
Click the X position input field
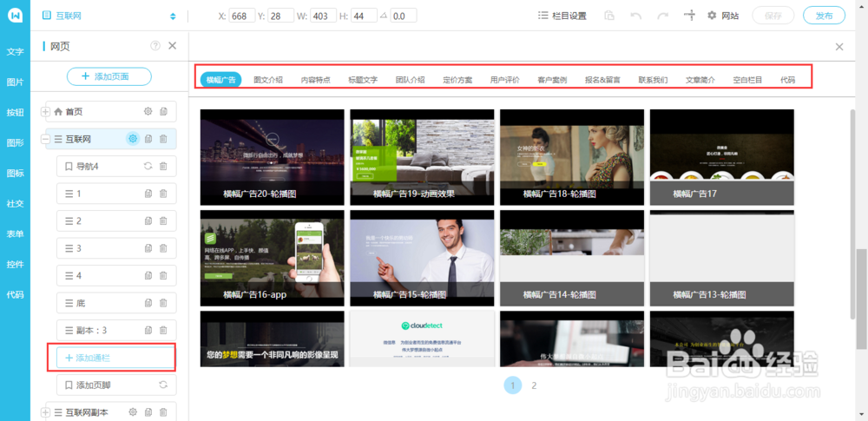242,16
